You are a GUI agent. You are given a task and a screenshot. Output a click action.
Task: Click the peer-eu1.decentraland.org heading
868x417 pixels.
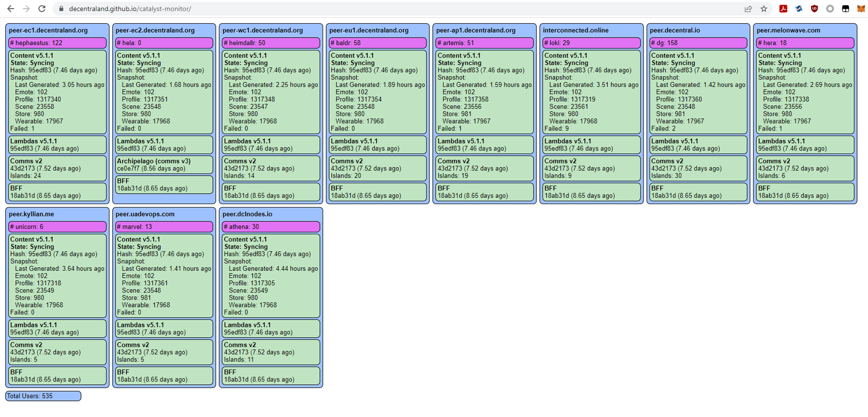pyautogui.click(x=369, y=31)
